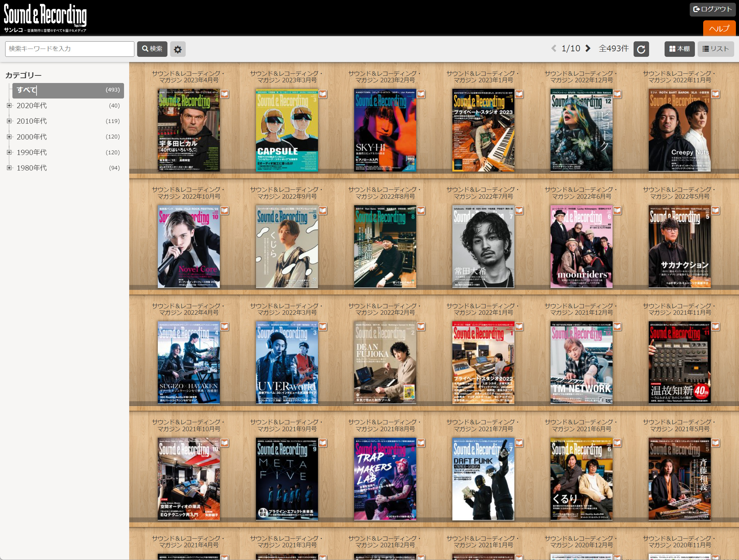Expand the 1980年代 category
Image resolution: width=739 pixels, height=560 pixels.
[9, 168]
